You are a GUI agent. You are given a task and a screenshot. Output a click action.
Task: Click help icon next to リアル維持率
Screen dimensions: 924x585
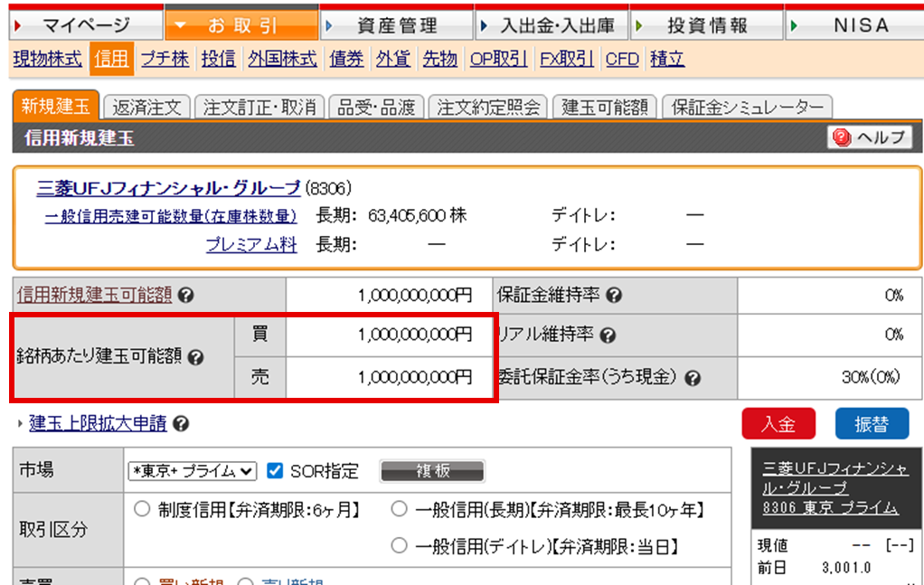[x=608, y=335]
